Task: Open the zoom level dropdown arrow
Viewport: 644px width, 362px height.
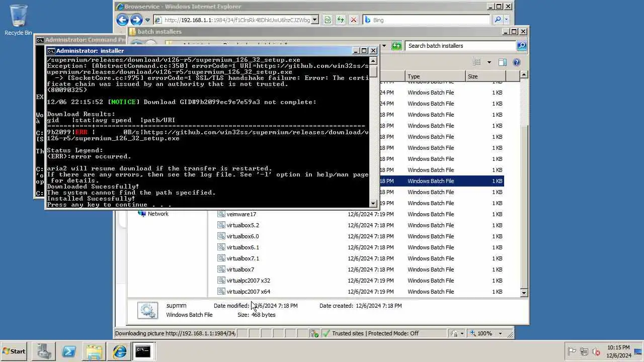Action: (500, 333)
